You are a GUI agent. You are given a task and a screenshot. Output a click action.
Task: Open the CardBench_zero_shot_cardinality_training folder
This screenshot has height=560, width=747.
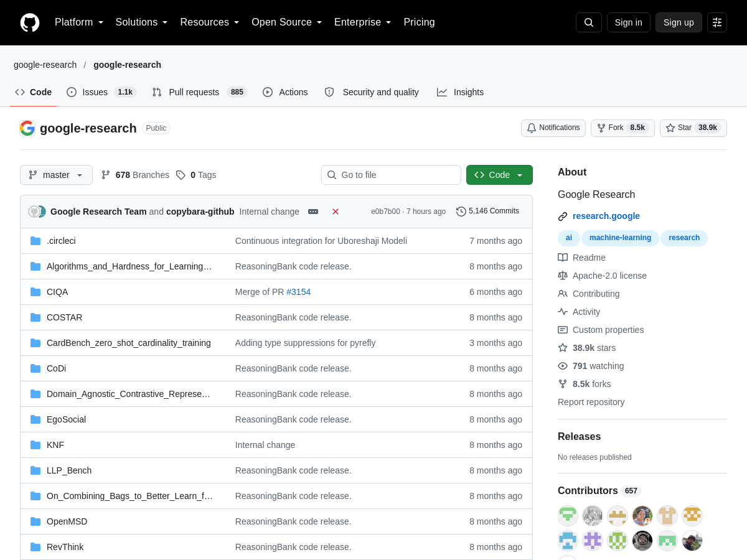click(129, 343)
